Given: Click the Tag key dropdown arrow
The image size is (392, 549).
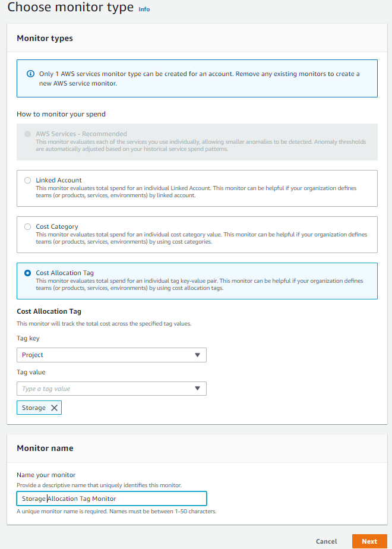Looking at the screenshot, I should click(198, 355).
